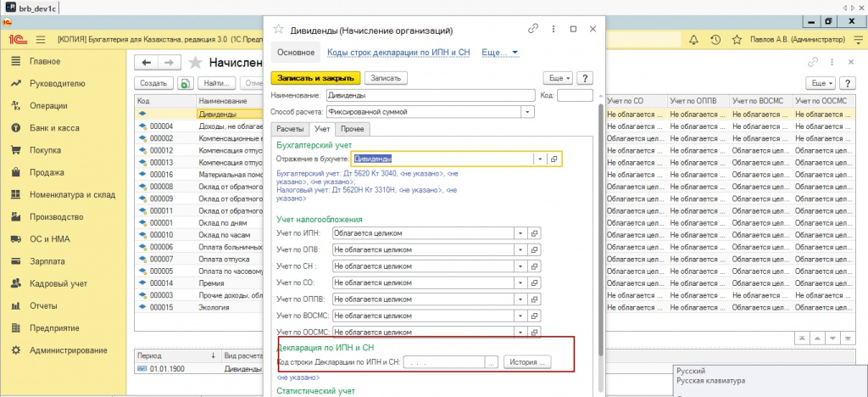Select the Основное section
868x397 pixels.
(296, 52)
